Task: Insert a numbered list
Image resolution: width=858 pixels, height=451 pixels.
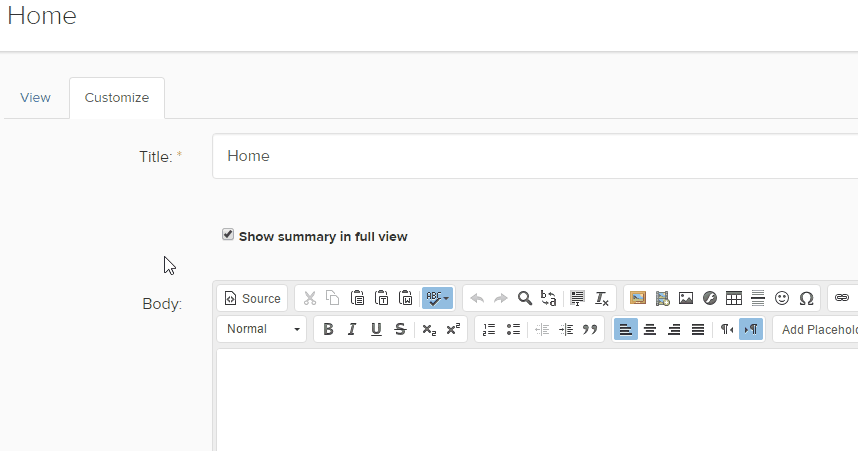Action: 489,329
